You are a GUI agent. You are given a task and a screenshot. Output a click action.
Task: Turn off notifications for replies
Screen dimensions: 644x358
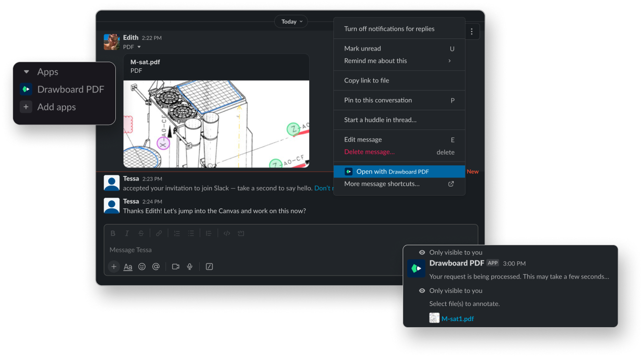coord(390,29)
